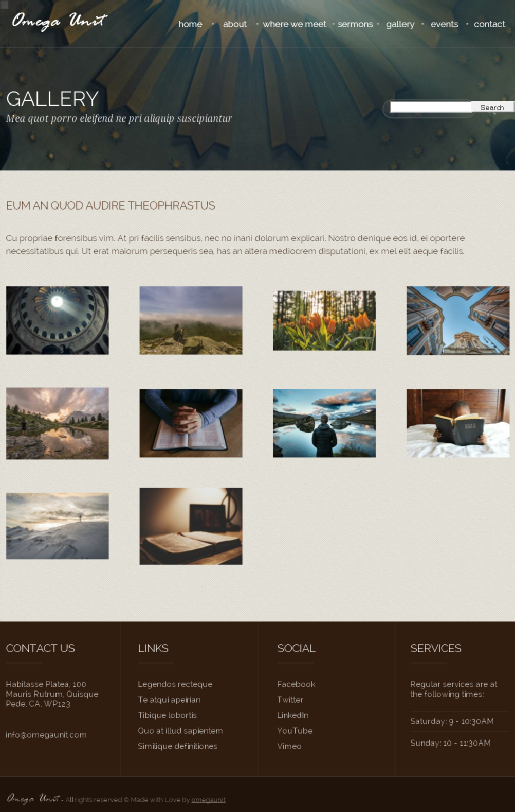515x812 pixels.
Task: Focus the search text field
Action: tap(431, 107)
